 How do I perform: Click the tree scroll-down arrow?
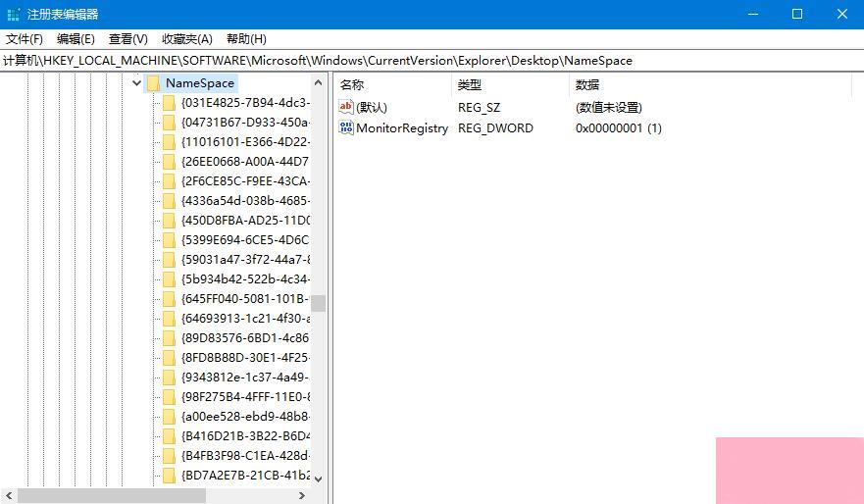click(x=318, y=479)
